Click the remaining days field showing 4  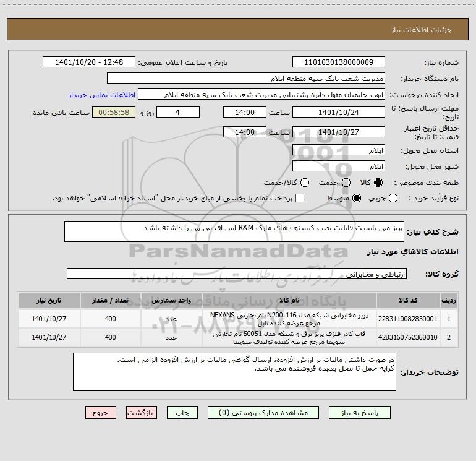point(178,112)
